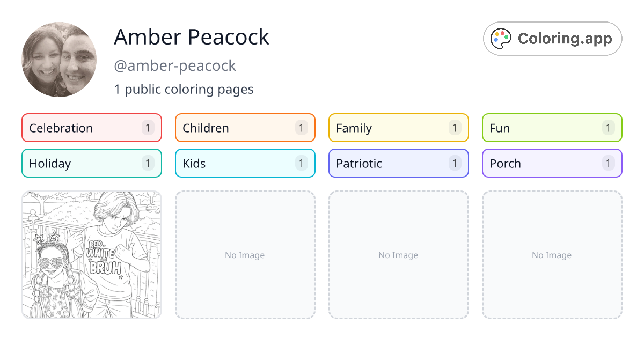Click the last No Image placeholder
This screenshot has height=338, width=644.
click(x=552, y=255)
